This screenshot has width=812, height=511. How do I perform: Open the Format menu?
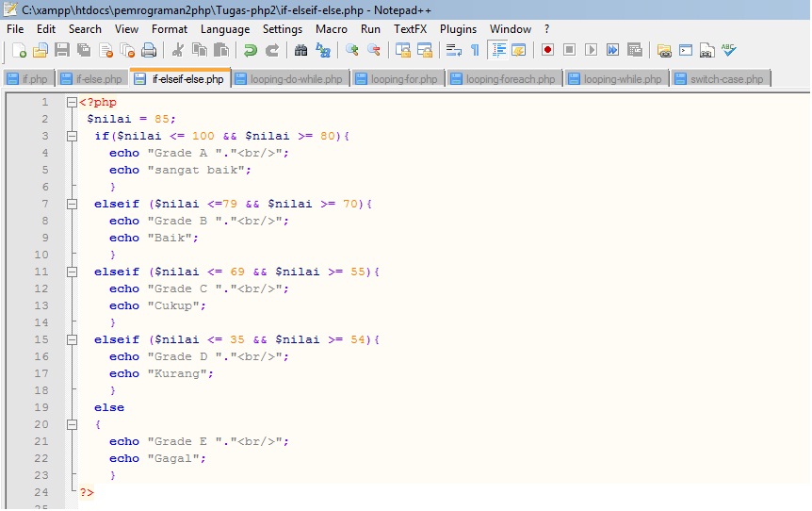[x=170, y=29]
